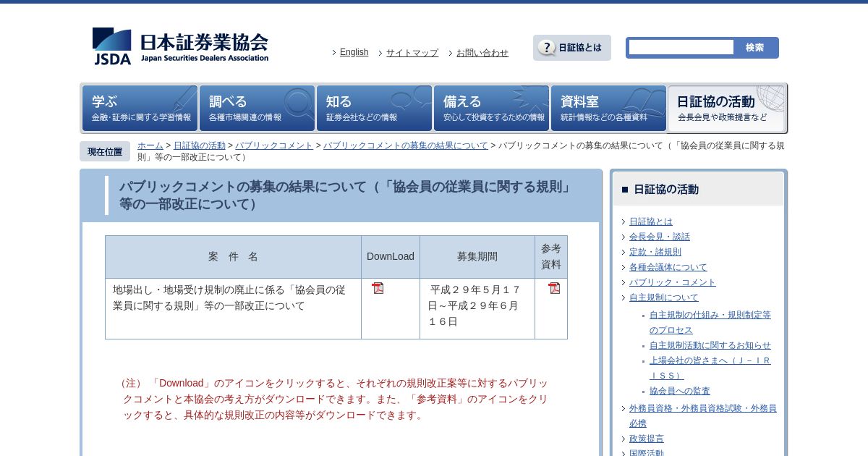The height and width of the screenshot is (456, 868).
Task: Click the 検索 search button
Action: click(755, 48)
